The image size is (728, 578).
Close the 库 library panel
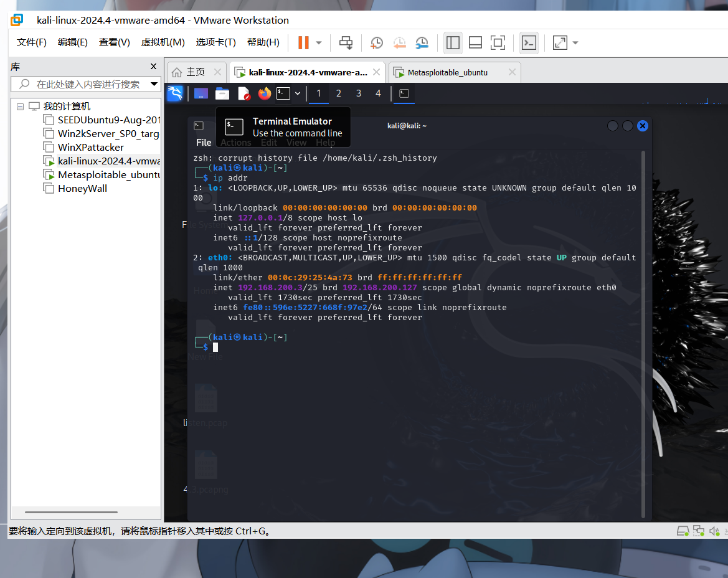(154, 67)
